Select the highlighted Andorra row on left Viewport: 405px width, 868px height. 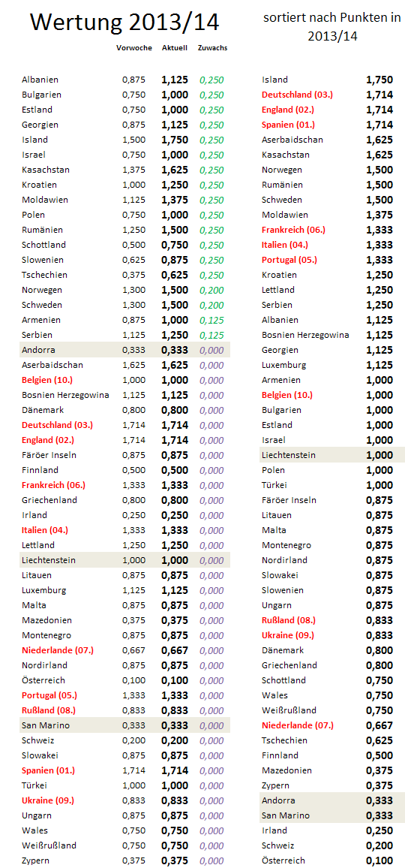coord(124,349)
